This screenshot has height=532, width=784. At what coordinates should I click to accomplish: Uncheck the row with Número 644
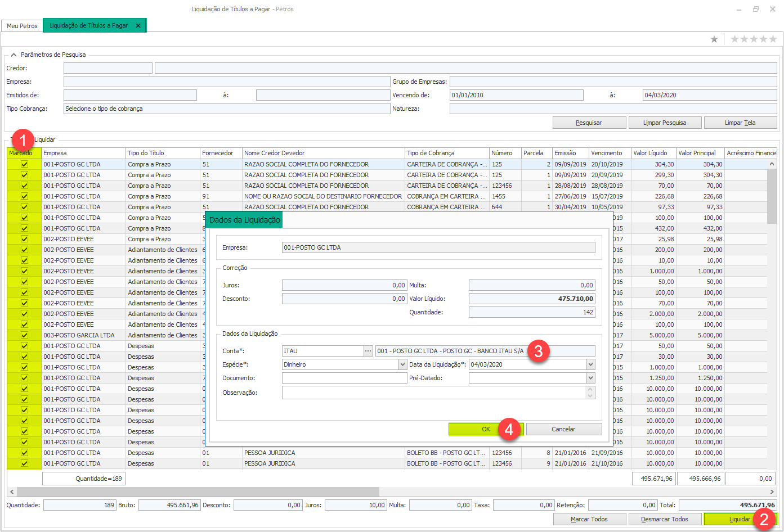(x=24, y=207)
